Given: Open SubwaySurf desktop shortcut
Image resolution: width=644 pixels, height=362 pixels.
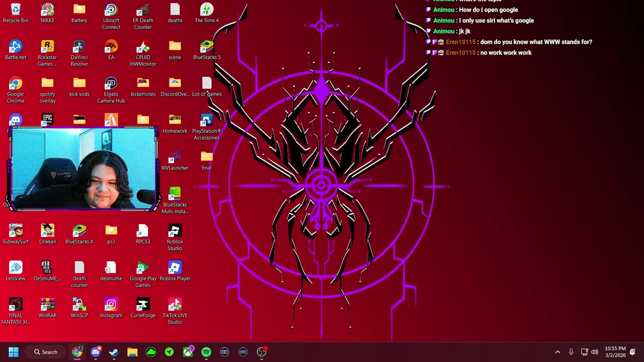Looking at the screenshot, I should 16,235.
